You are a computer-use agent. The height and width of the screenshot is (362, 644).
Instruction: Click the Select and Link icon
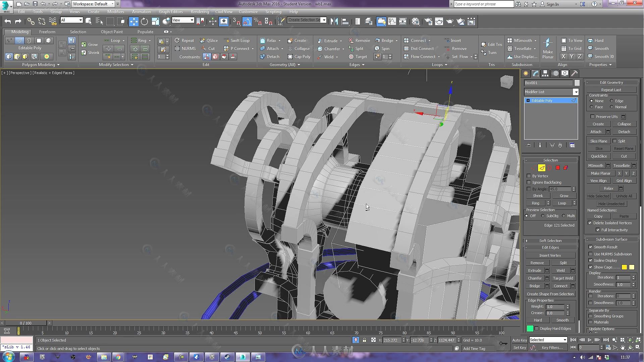coord(31,21)
